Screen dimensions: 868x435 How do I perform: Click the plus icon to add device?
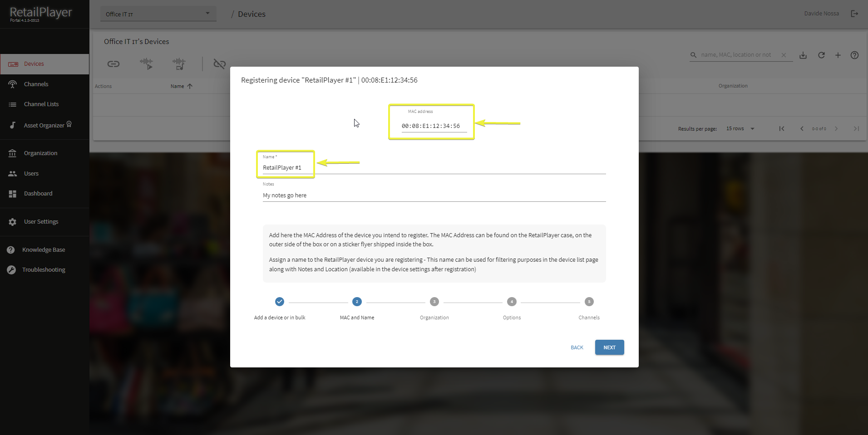838,55
